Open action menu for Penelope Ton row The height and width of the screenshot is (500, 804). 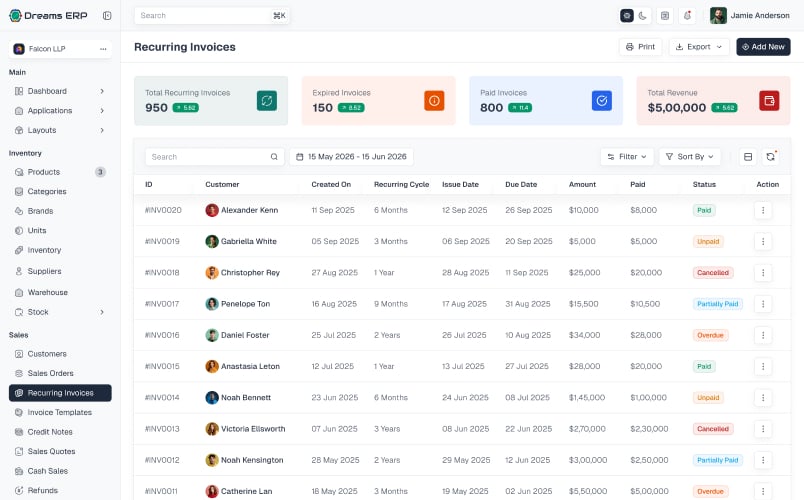click(763, 304)
